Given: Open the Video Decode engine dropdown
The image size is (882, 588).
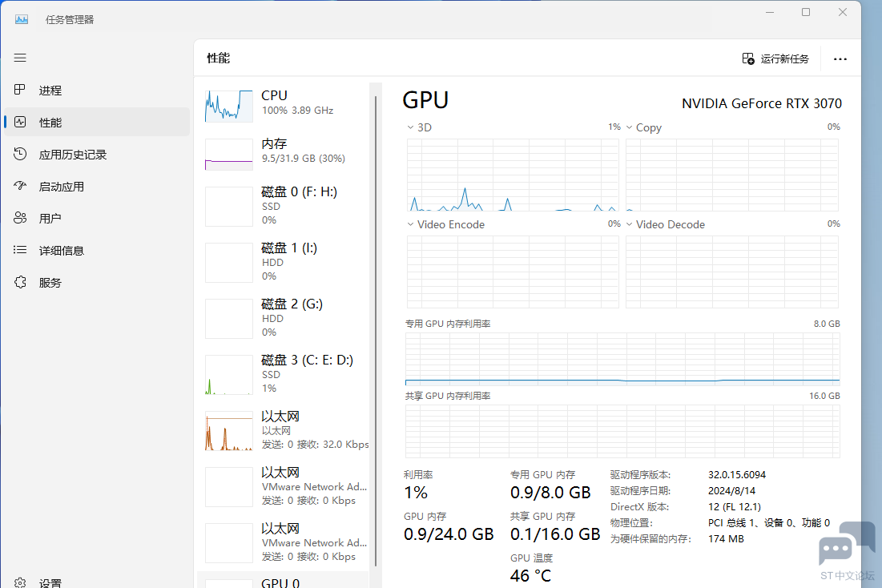Looking at the screenshot, I should (x=629, y=224).
